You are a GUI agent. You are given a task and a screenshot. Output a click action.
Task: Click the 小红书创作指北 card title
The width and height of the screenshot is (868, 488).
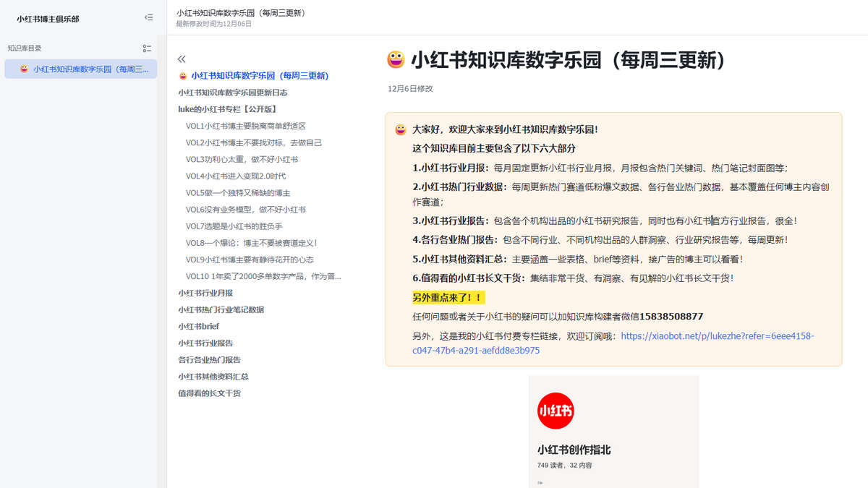[574, 450]
